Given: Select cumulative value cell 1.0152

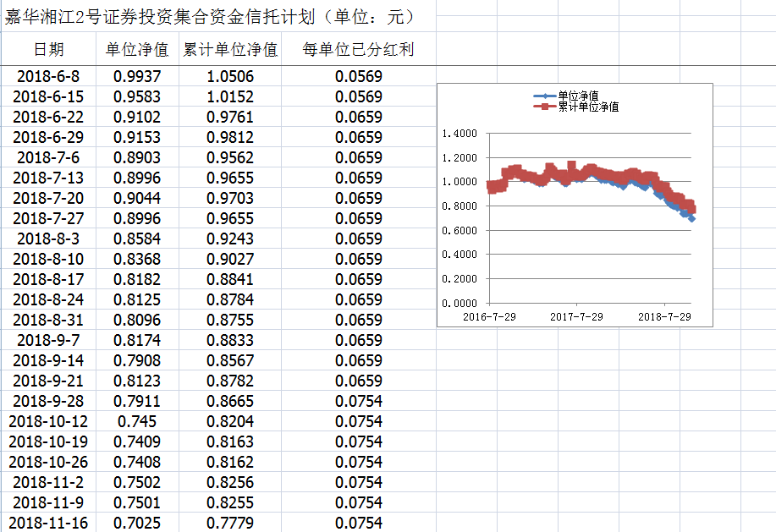Looking at the screenshot, I should coord(230,96).
